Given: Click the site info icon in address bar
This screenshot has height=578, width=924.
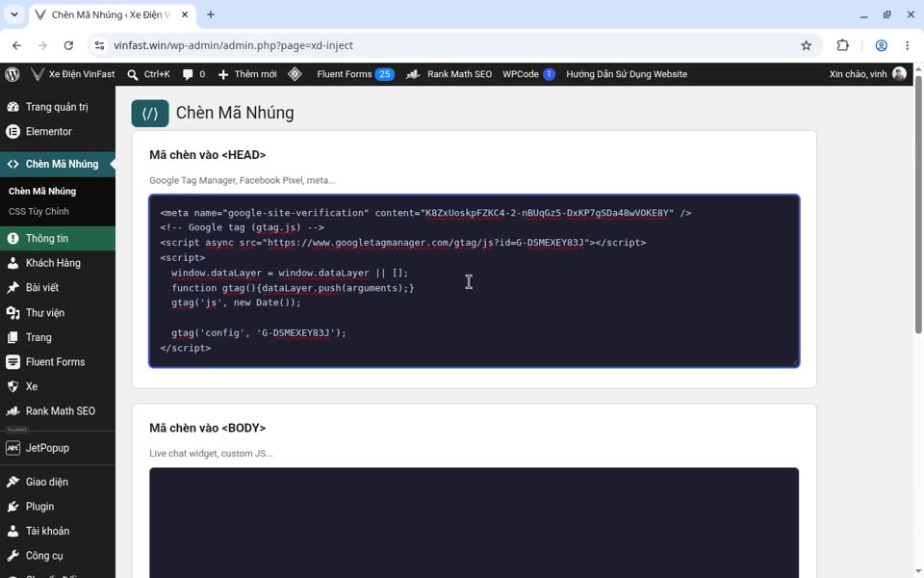Looking at the screenshot, I should point(99,45).
